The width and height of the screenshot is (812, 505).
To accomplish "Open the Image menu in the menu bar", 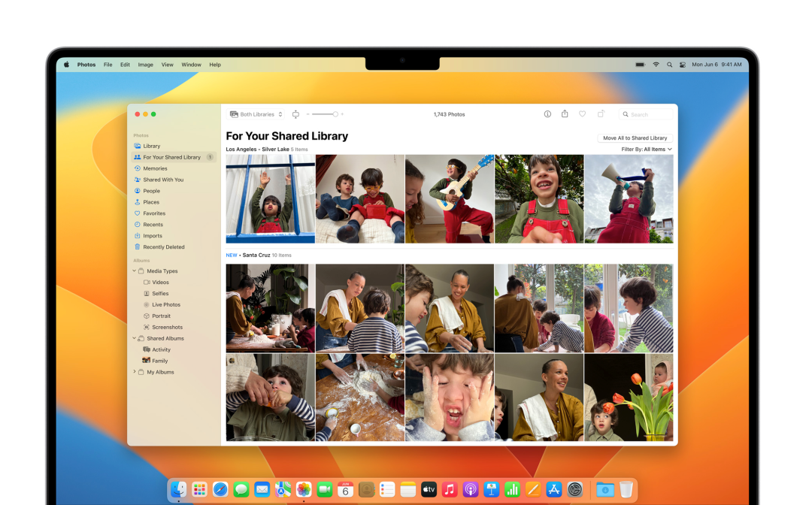I will [145, 65].
